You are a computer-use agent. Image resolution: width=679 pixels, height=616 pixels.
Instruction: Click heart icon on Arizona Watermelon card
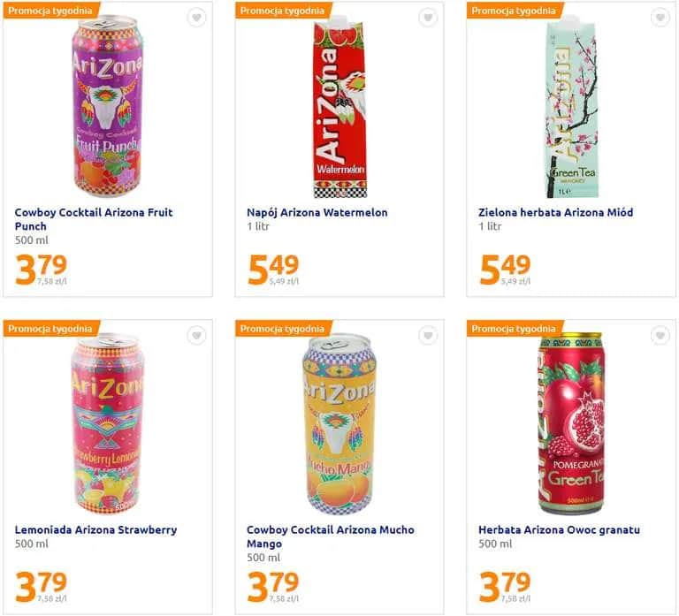click(x=428, y=18)
